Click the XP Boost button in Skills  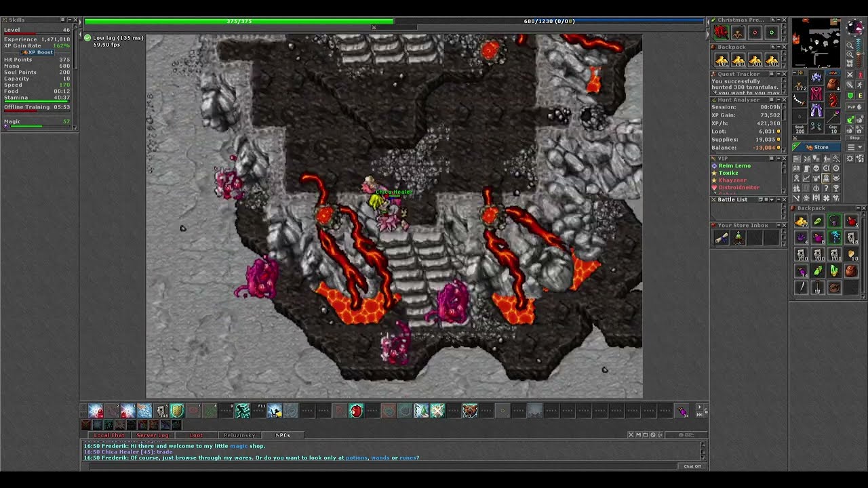click(x=37, y=52)
